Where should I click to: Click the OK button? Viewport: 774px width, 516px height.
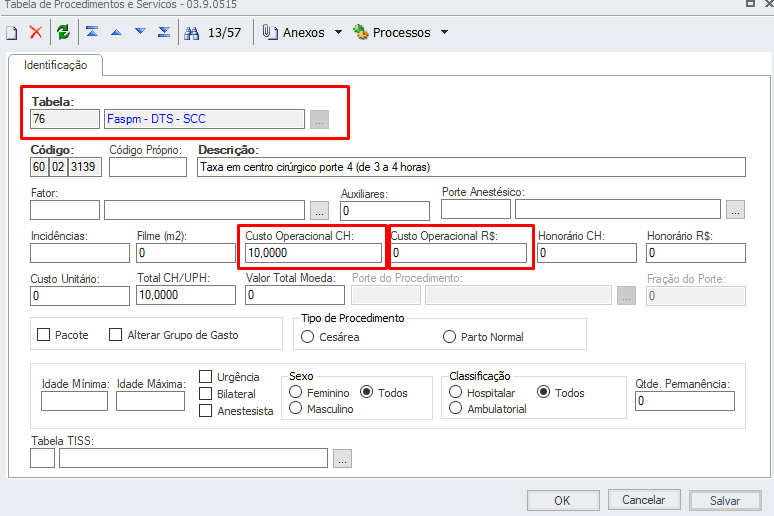pos(563,501)
